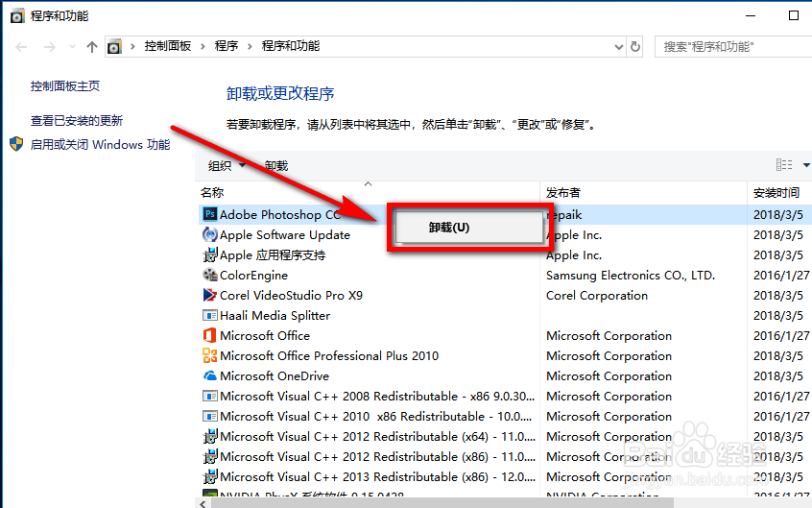Click the 搜索"程序和功能" search field
Viewport: 812px width, 508px height.
(x=733, y=47)
